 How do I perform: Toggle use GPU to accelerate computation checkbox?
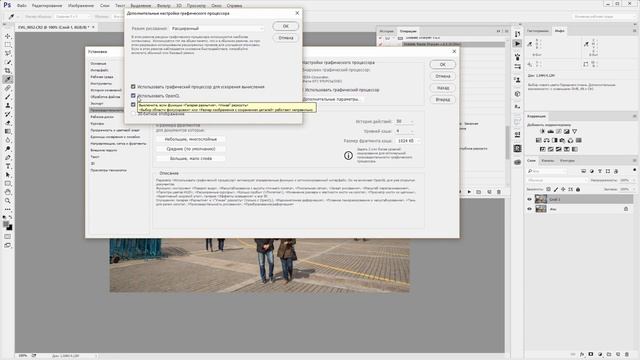click(133, 87)
